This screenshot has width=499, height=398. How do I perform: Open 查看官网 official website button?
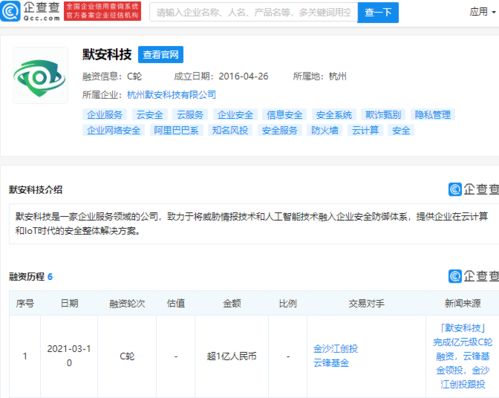click(x=161, y=55)
